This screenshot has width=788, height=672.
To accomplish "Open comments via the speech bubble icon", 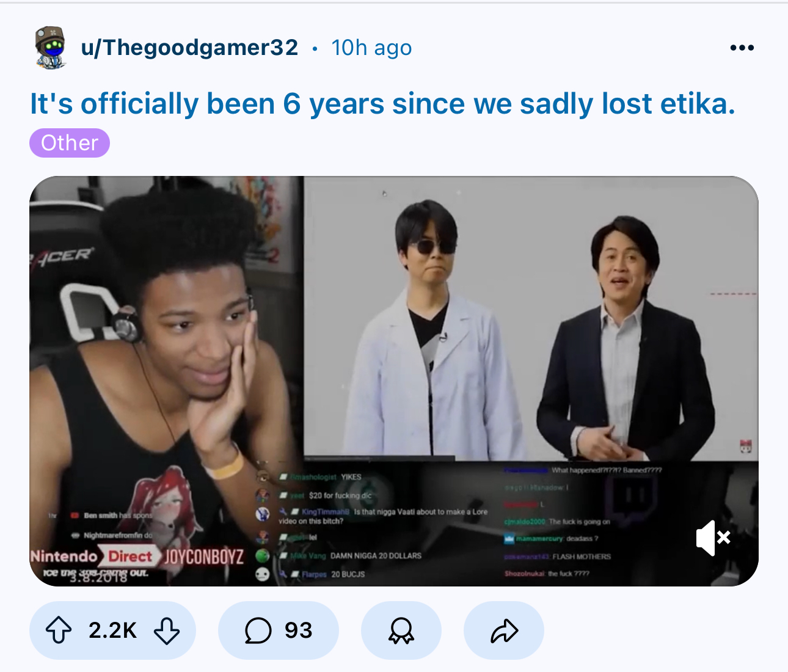I will pos(258,630).
